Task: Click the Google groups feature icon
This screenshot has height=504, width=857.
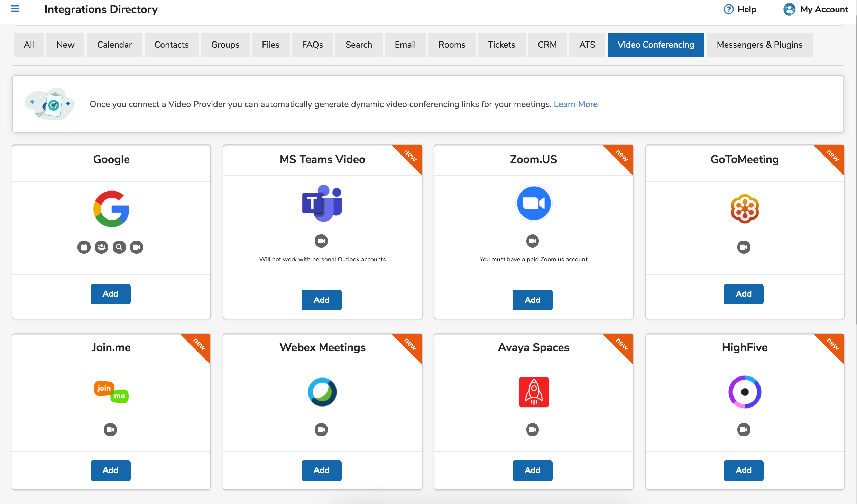Action: [x=101, y=247]
